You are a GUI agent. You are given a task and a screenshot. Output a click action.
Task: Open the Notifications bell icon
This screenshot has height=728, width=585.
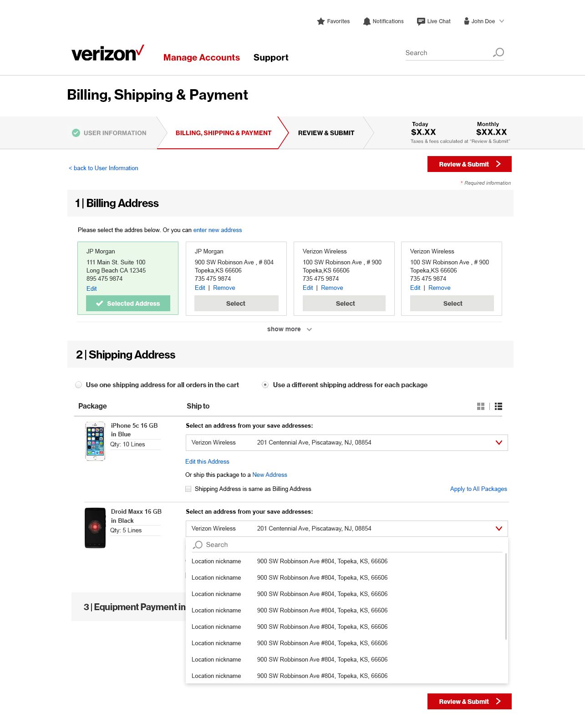click(367, 21)
